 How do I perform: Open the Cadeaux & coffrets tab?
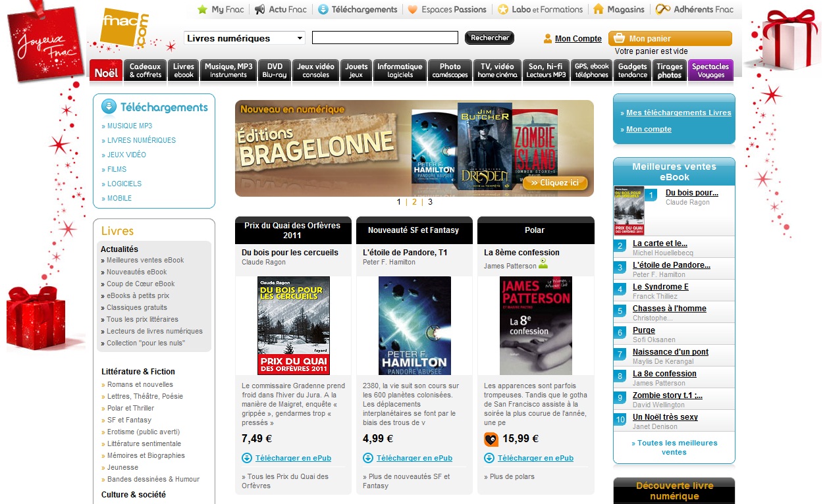(146, 71)
